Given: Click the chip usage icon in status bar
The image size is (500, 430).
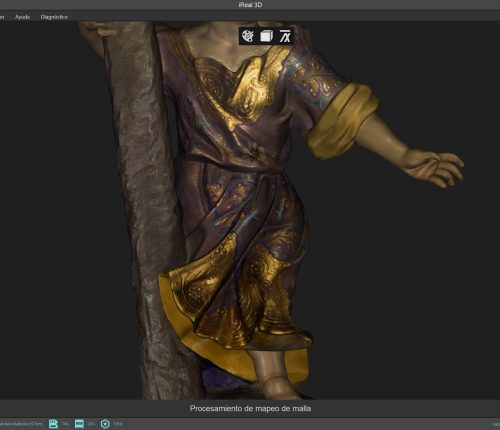Looking at the screenshot, I should [x=79, y=424].
